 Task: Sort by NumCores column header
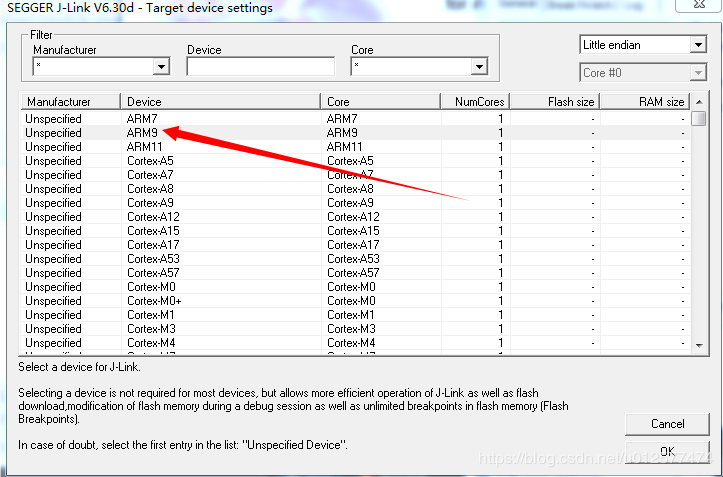pos(475,101)
